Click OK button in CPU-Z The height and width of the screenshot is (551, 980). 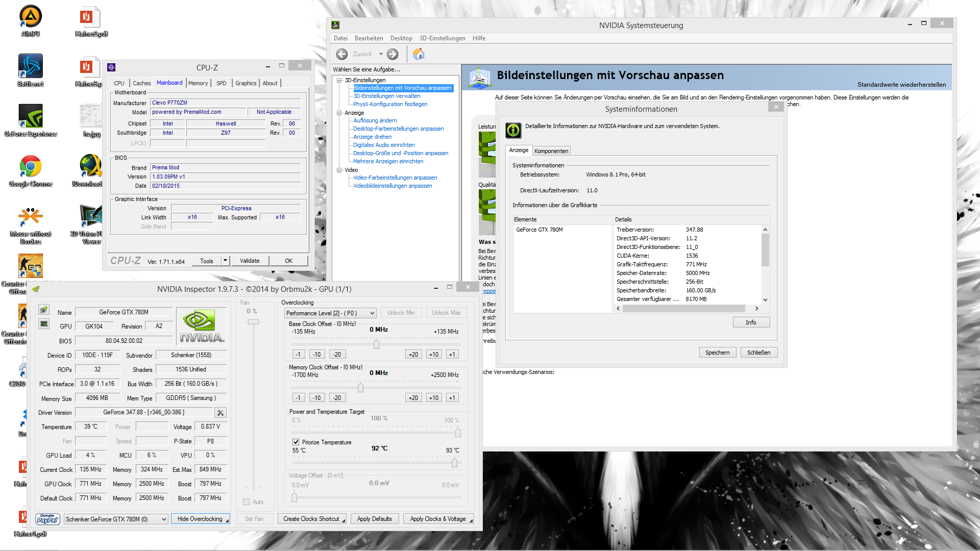288,261
